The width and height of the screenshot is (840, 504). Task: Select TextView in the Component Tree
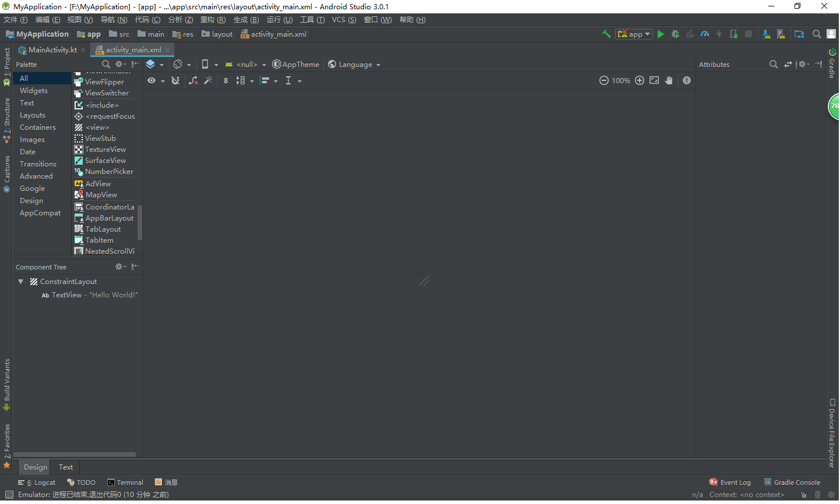(x=90, y=295)
